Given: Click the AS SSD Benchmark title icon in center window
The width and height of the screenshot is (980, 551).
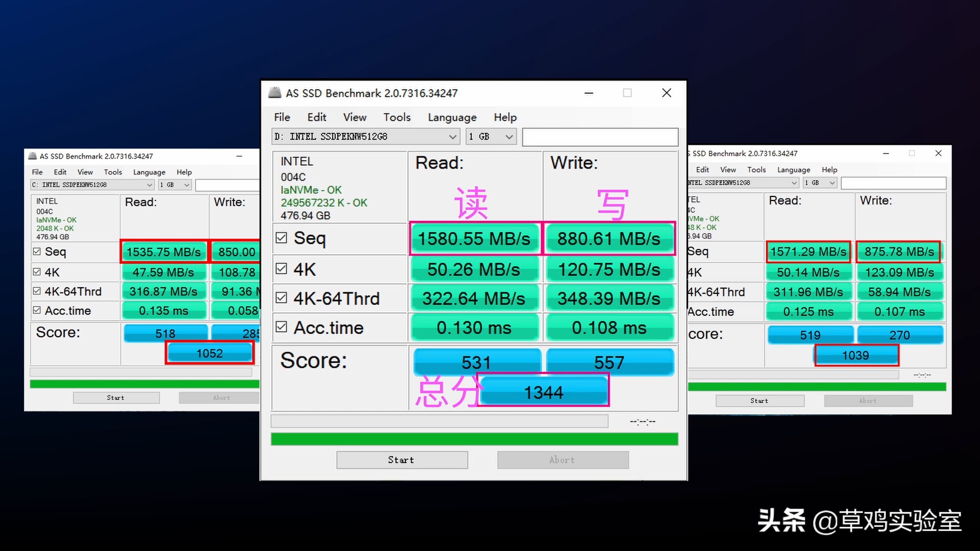Looking at the screenshot, I should coord(275,93).
